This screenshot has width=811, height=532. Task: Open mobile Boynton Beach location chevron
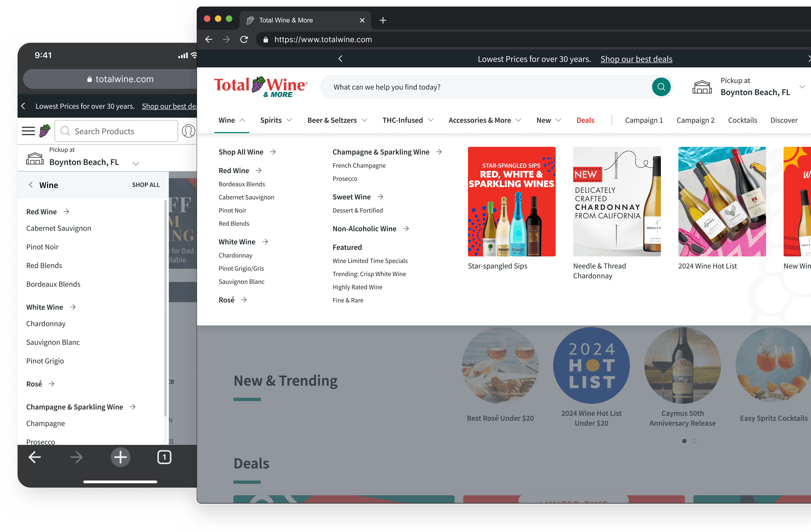click(136, 164)
